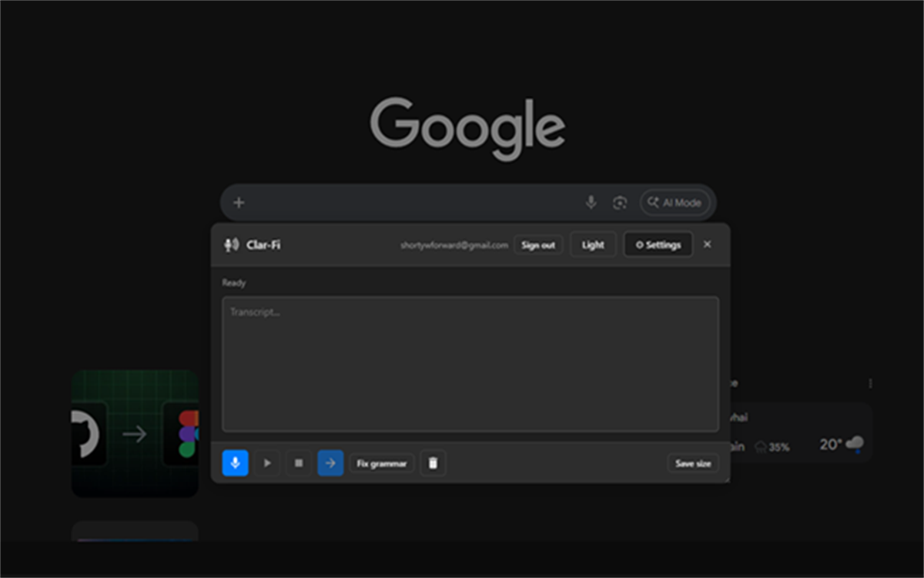Click the Save size button
The image size is (924, 578).
pos(693,463)
